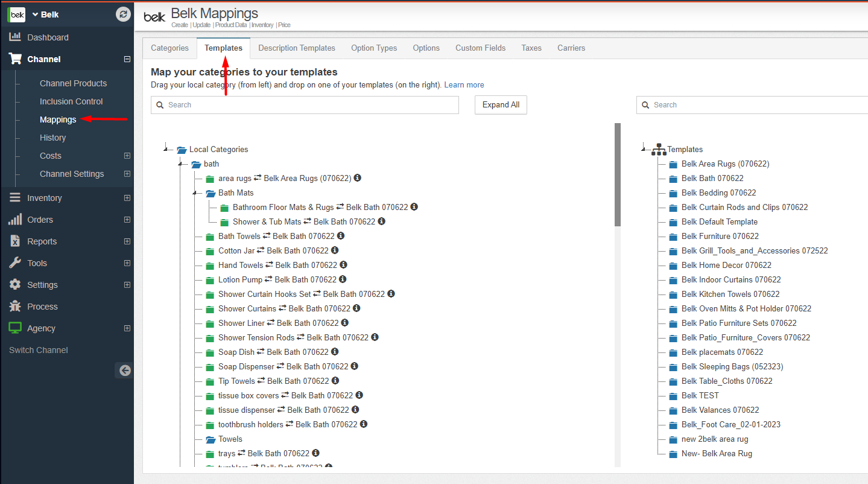Click the refresh icon beside Belk

(x=123, y=14)
